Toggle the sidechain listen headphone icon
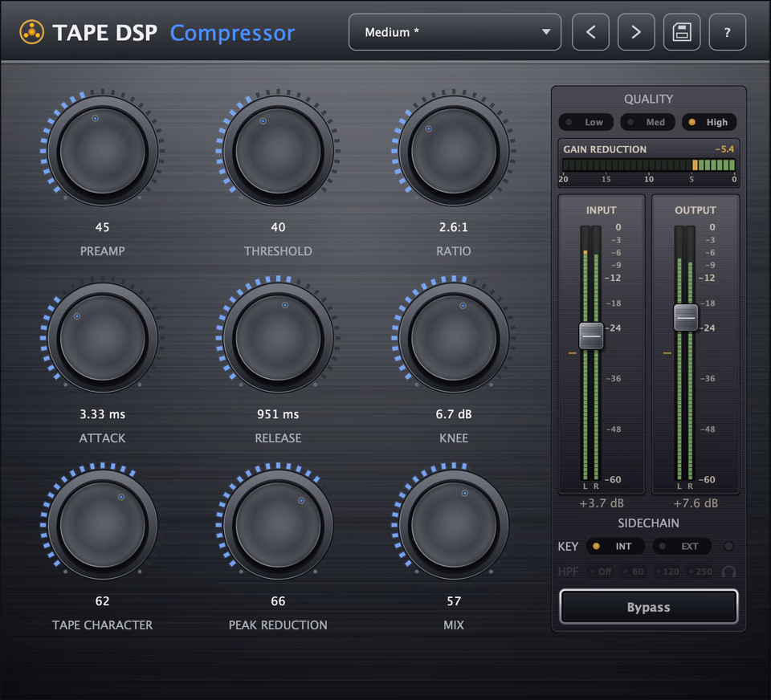771x700 pixels. pyautogui.click(x=728, y=572)
